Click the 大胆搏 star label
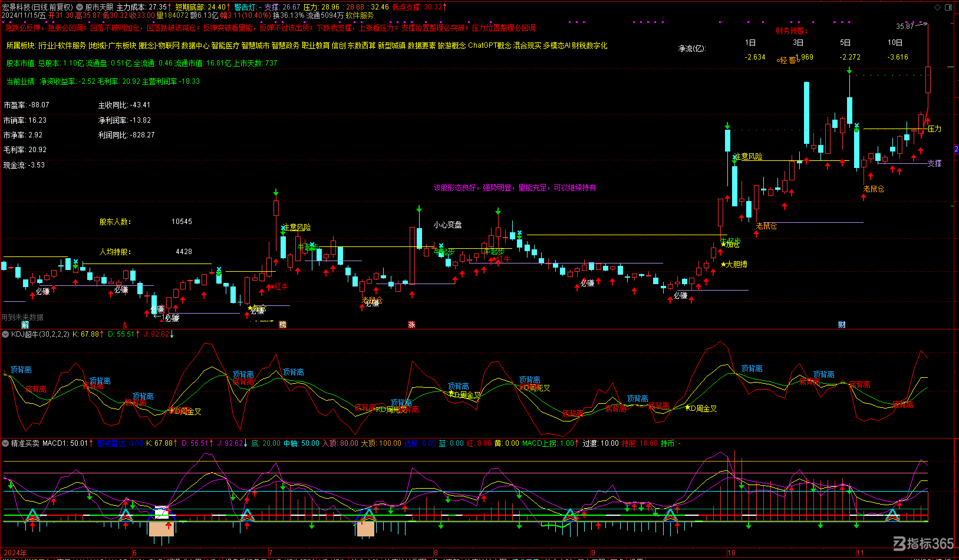 [734, 264]
